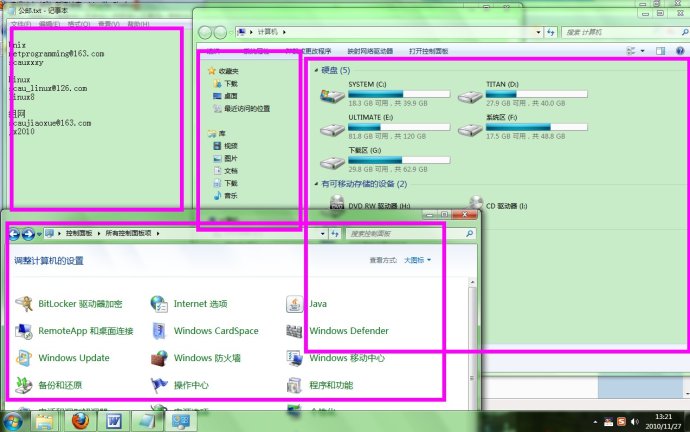Open Windows Update item
Screen dimensions: 690x432
[x=62, y=358]
